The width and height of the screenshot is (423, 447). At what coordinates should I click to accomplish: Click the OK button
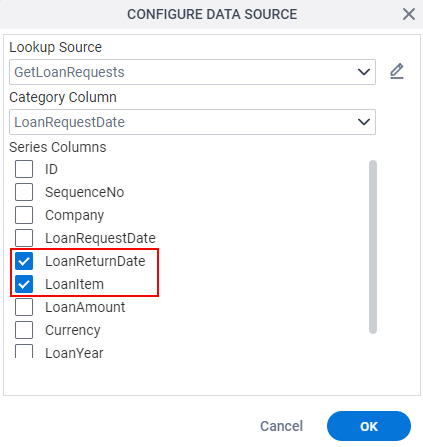[369, 426]
